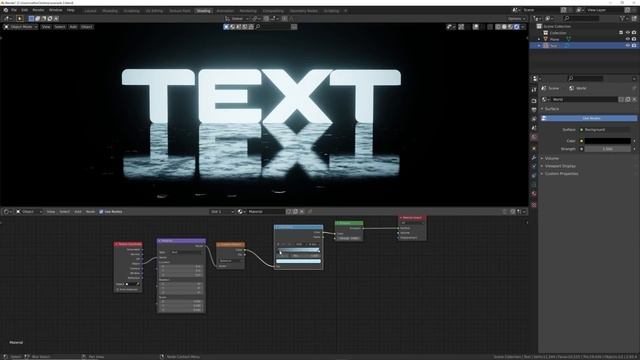
Task: Expand the Text object in the outliner
Action: click(x=539, y=46)
